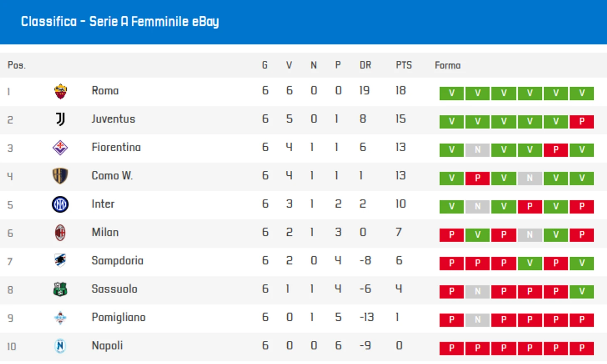Click Sassuolo's green V form badge

(582, 292)
